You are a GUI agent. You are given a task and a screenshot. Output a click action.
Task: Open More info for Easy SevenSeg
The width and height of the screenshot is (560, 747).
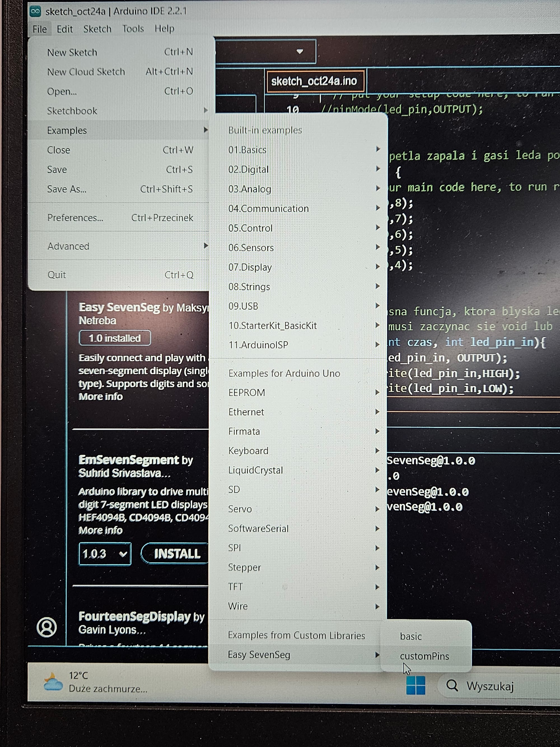click(101, 396)
